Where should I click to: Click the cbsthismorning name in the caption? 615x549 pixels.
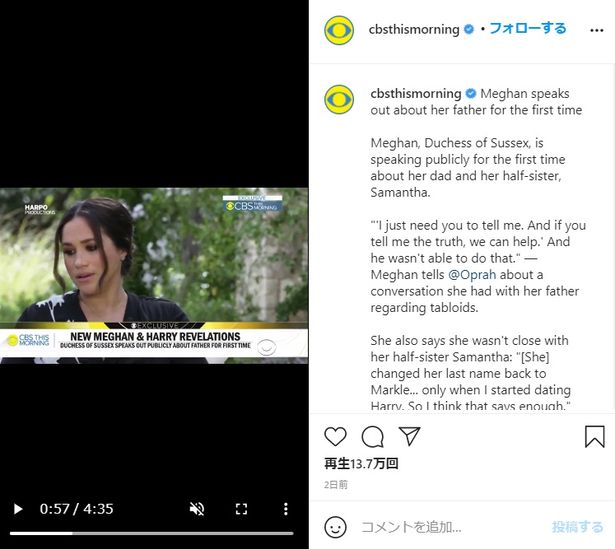(x=416, y=94)
